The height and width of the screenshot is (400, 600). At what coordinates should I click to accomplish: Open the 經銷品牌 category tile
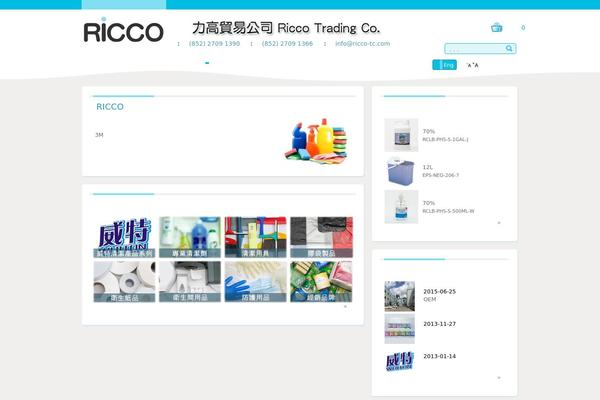[321, 282]
